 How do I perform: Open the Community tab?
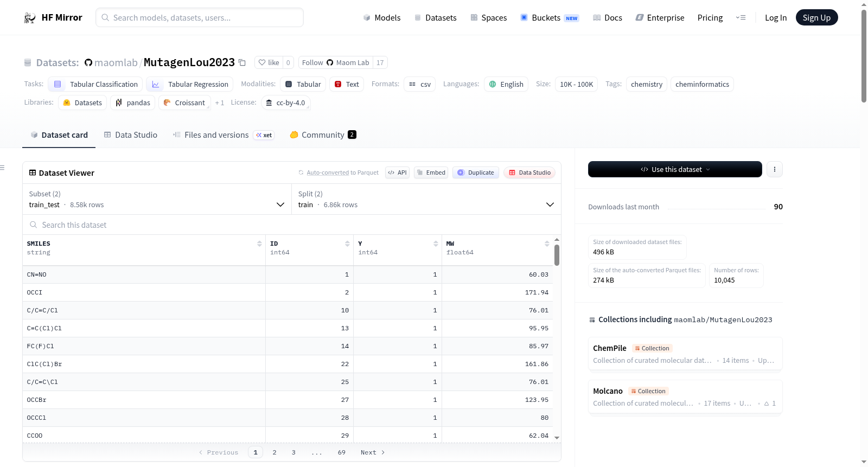tap(323, 135)
